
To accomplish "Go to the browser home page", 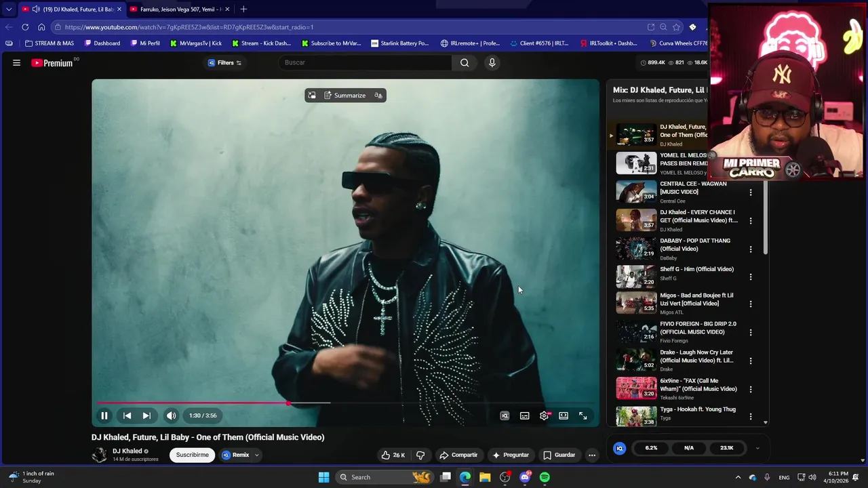I will (41, 27).
